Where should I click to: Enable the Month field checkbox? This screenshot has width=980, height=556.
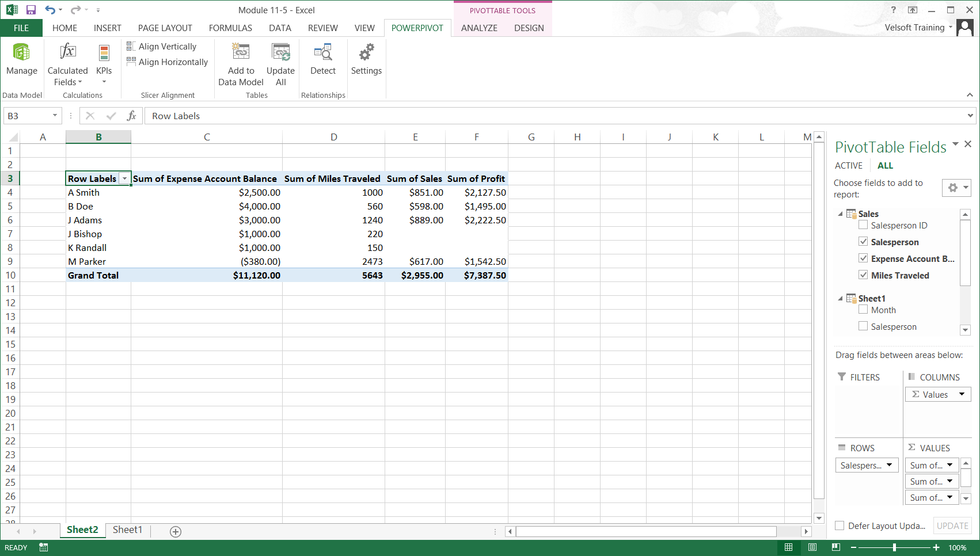(863, 309)
